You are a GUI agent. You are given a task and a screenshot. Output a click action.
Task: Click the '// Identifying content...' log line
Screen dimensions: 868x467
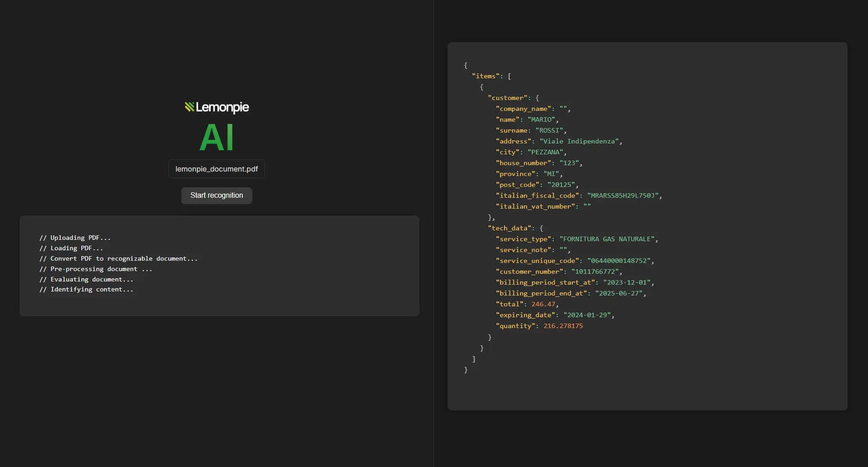coord(86,289)
